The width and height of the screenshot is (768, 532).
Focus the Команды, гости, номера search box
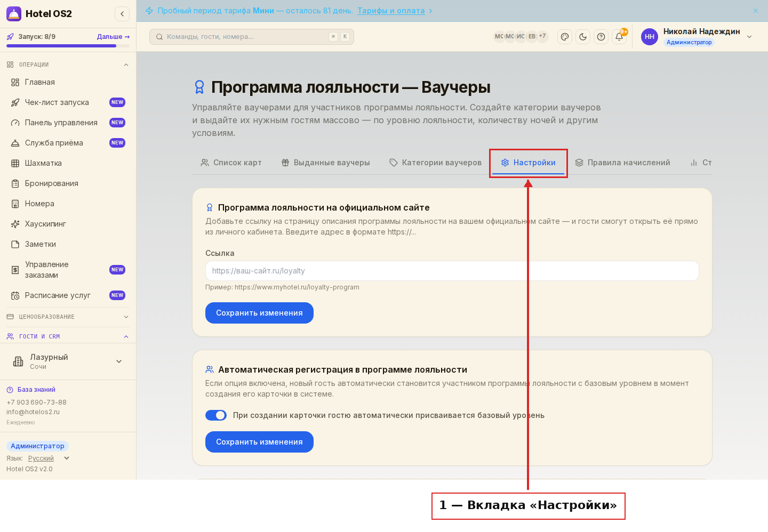(252, 37)
